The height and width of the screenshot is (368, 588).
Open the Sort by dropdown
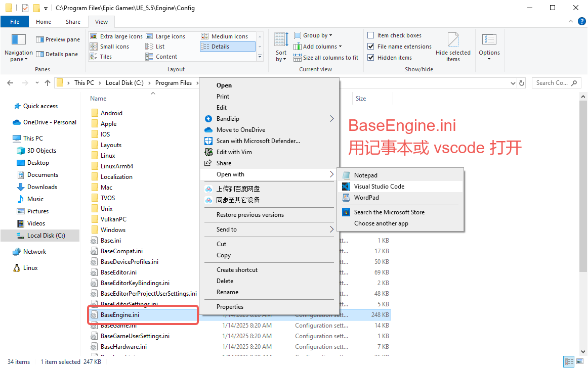(x=281, y=48)
